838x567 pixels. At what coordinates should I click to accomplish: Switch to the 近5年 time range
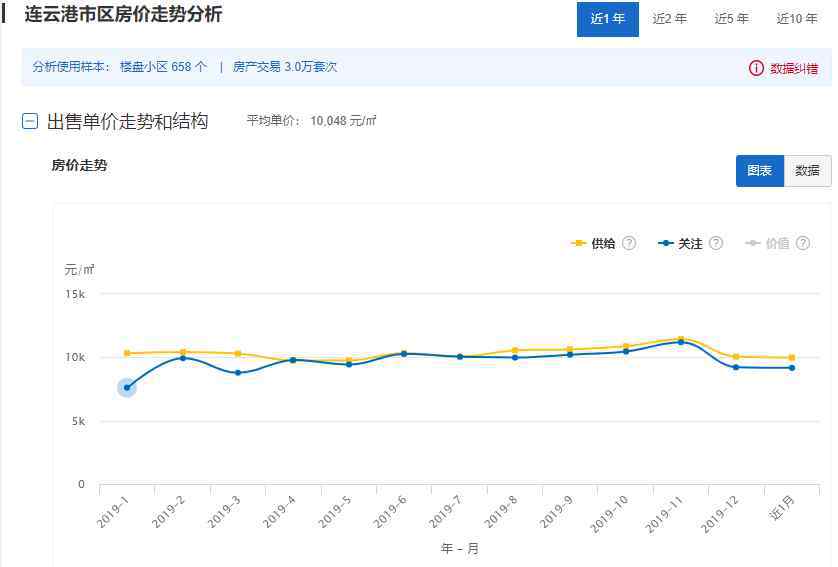click(732, 19)
